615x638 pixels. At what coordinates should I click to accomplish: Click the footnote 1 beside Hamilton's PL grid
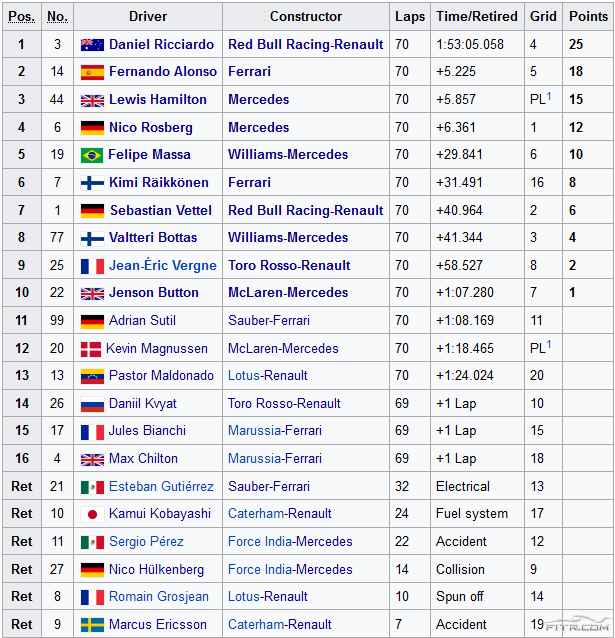[x=549, y=96]
